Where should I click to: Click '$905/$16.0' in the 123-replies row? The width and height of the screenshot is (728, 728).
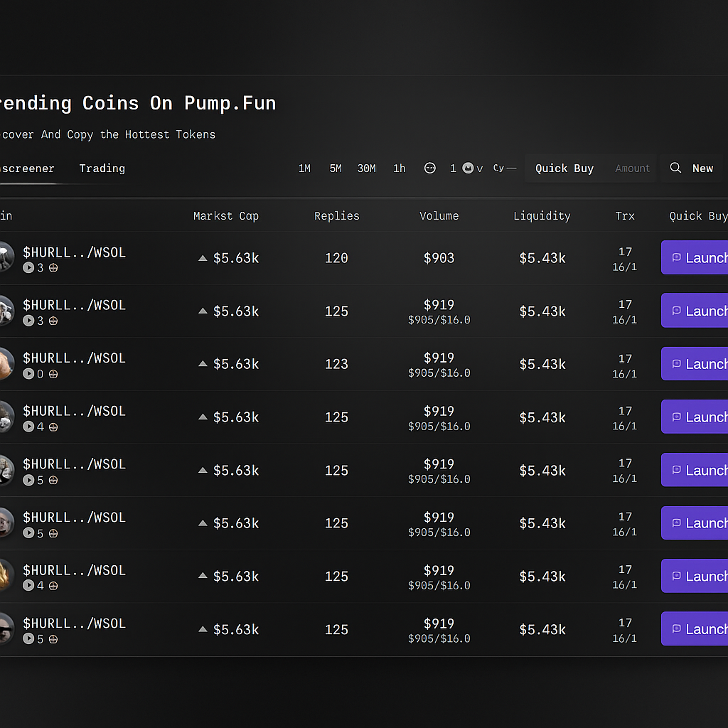point(439,373)
